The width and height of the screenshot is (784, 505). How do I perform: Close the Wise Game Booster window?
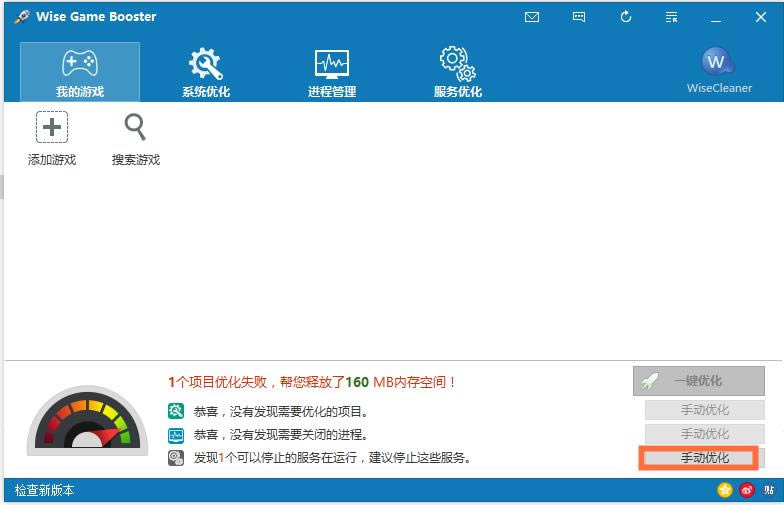point(760,17)
